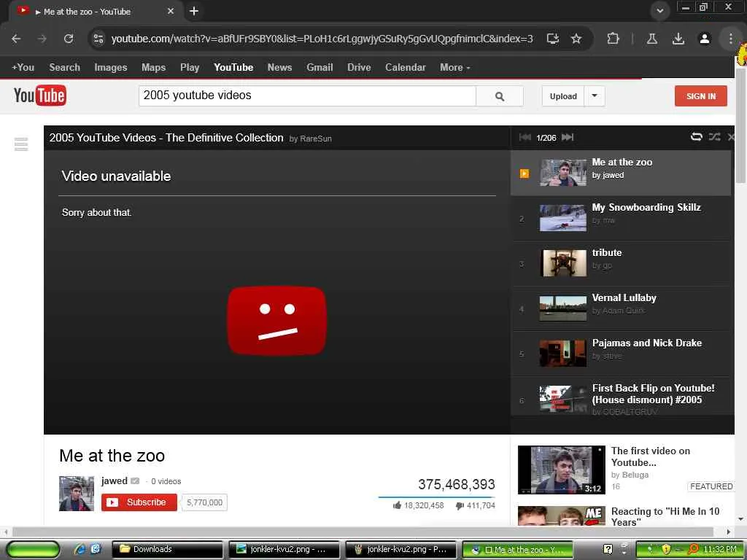Click the 0 videos text beside jawed
The height and width of the screenshot is (560, 747).
166,481
